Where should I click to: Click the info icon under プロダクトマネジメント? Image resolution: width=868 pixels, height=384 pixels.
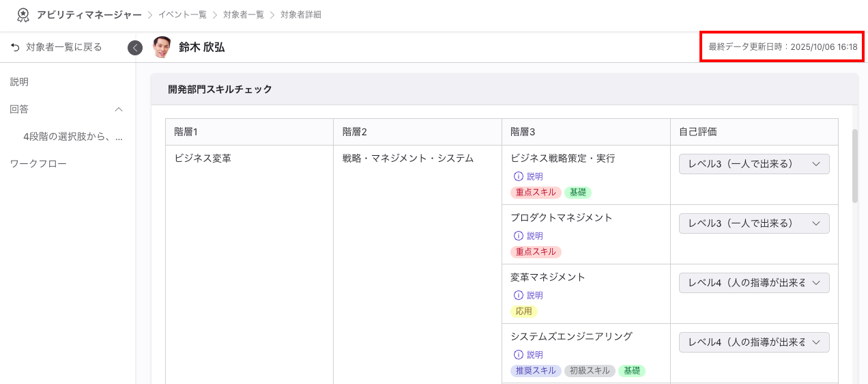pyautogui.click(x=518, y=236)
